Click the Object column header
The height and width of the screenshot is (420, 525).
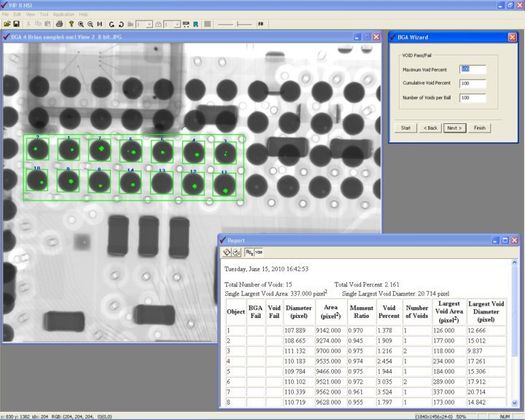pos(236,312)
